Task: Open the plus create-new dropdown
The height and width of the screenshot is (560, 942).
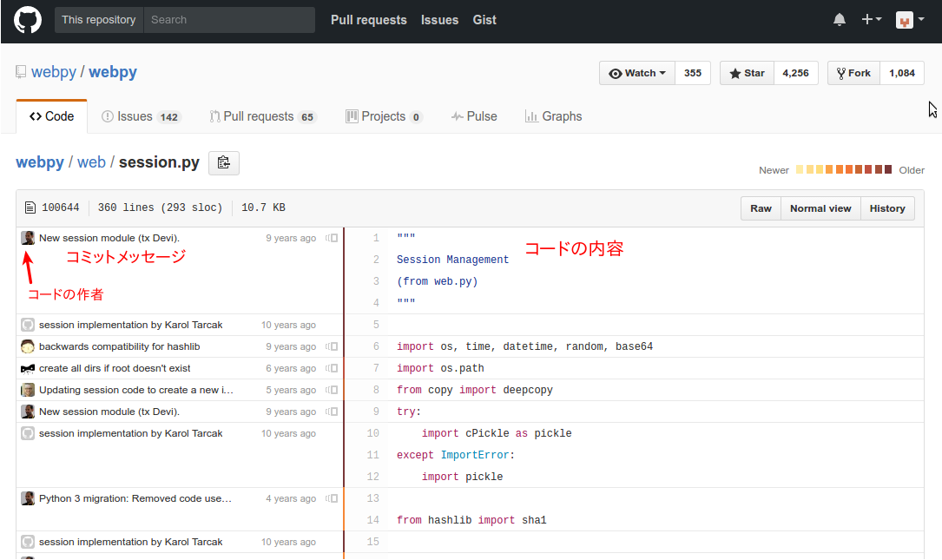Action: (x=871, y=20)
